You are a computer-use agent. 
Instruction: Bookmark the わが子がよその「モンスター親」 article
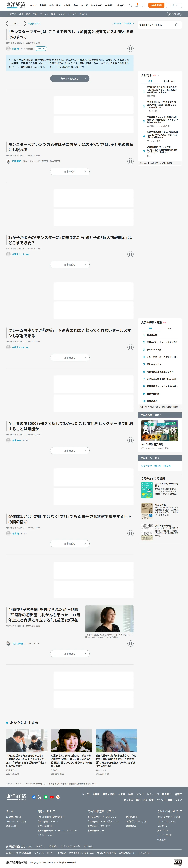130,254
